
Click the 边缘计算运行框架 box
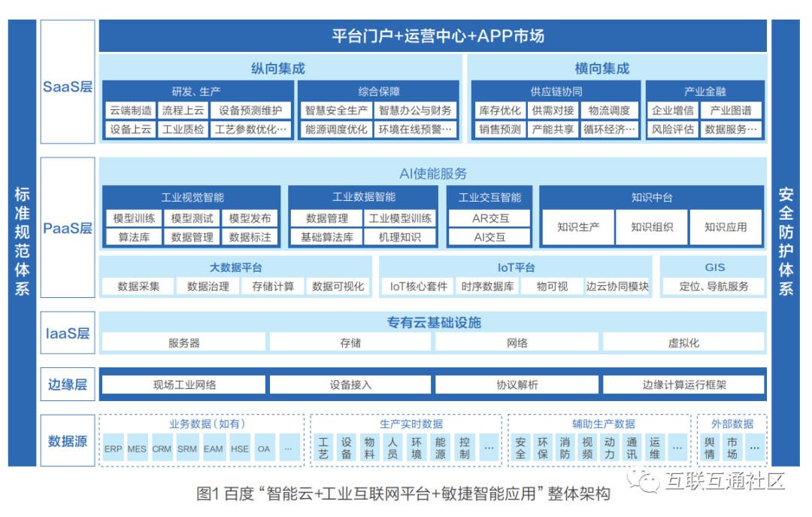click(683, 385)
